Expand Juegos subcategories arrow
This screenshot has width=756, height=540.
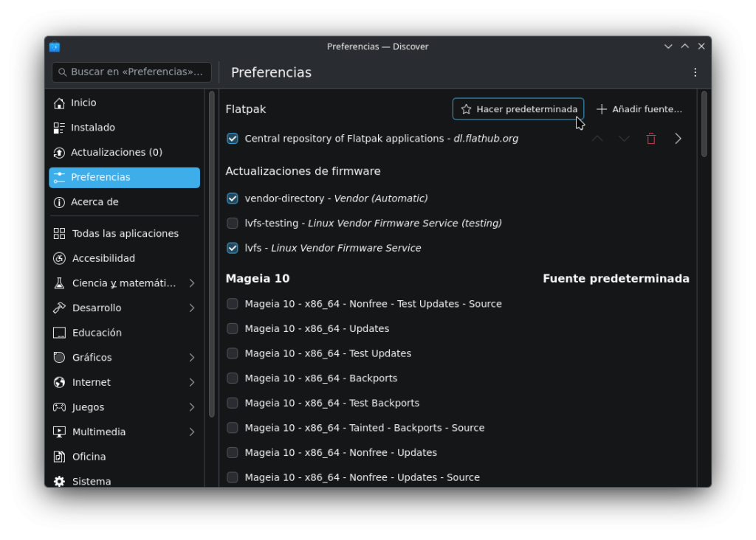click(192, 407)
